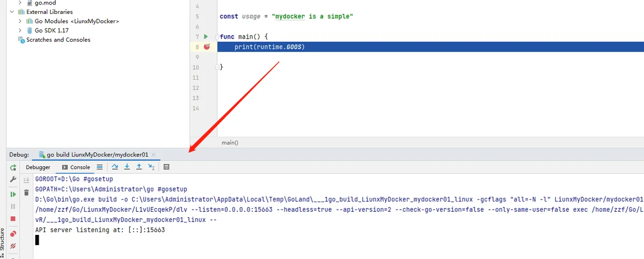Image resolution: width=644 pixels, height=259 pixels.
Task: Toggle Mute Breakpoints in debug sidebar
Action: tap(13, 246)
